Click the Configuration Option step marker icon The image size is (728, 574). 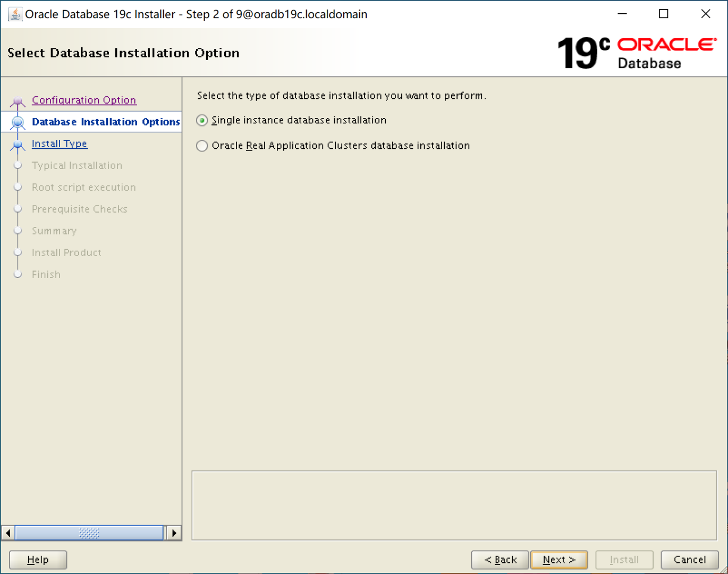[x=18, y=100]
